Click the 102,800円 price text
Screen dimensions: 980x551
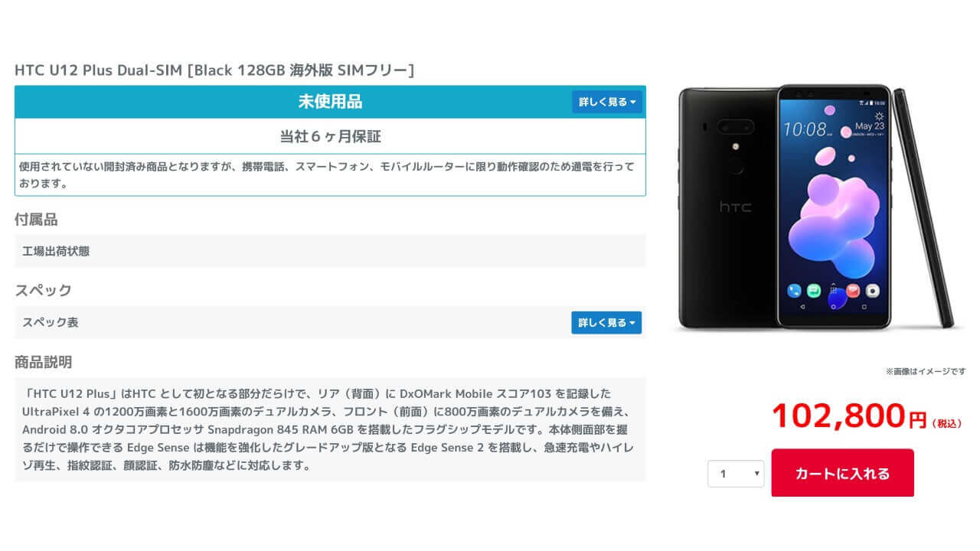click(850, 417)
